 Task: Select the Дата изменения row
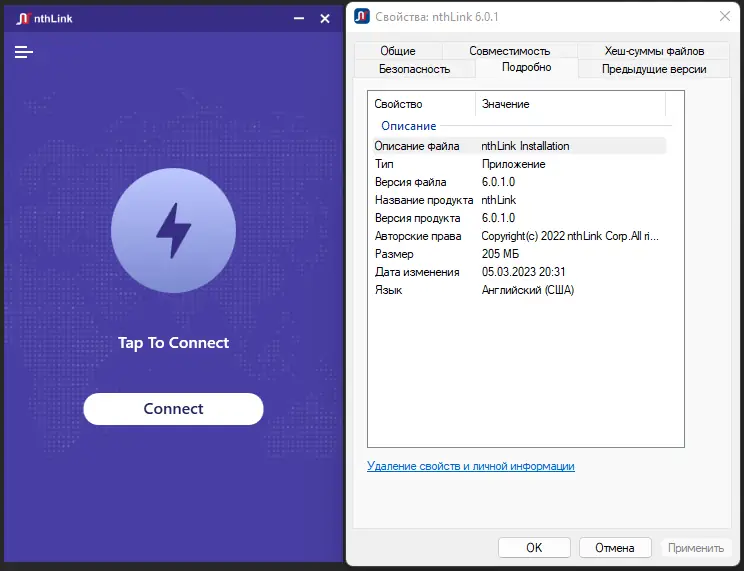[x=520, y=272]
